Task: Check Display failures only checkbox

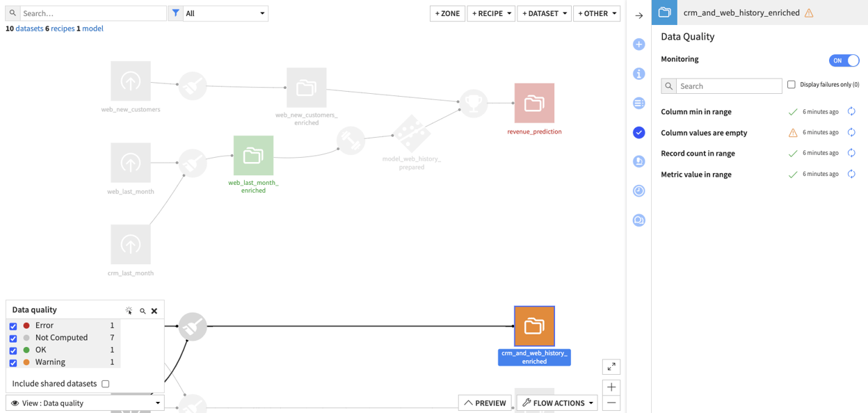Action: [x=791, y=85]
